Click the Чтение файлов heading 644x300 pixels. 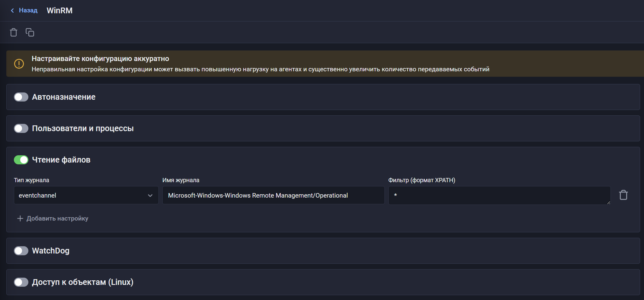pos(61,160)
